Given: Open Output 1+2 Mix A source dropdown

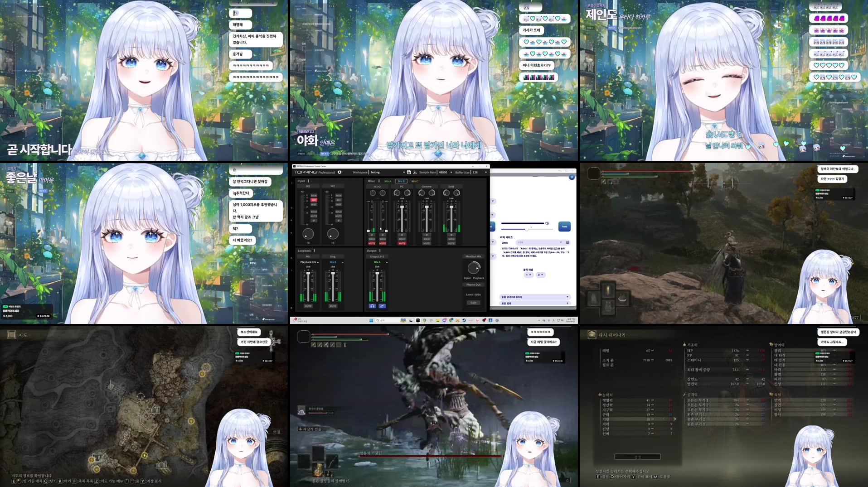Looking at the screenshot, I should point(380,262).
